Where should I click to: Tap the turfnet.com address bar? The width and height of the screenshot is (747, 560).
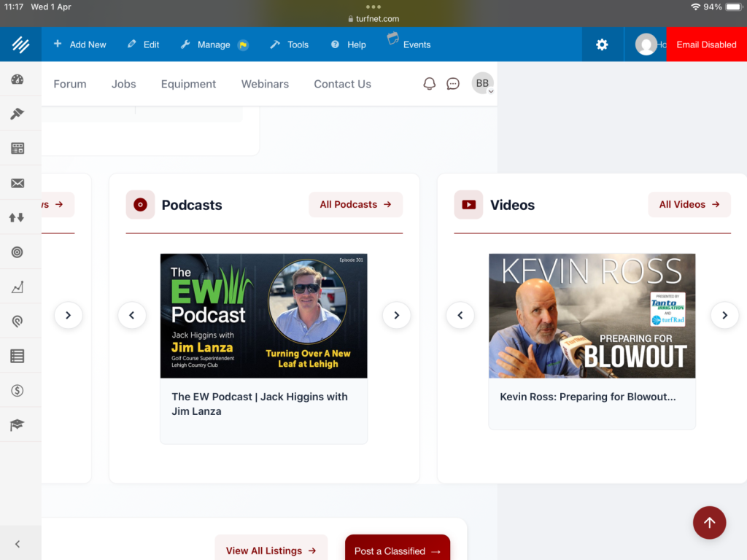coord(373,18)
